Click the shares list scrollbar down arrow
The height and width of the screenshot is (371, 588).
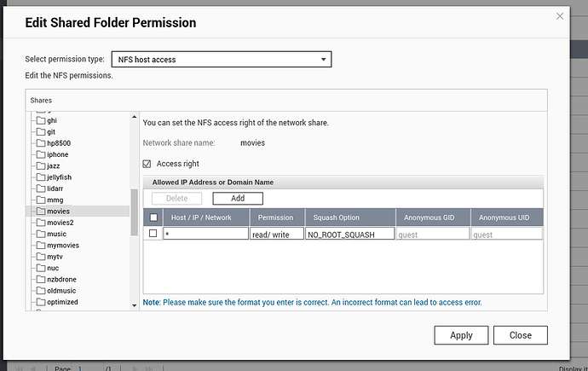[x=134, y=305]
